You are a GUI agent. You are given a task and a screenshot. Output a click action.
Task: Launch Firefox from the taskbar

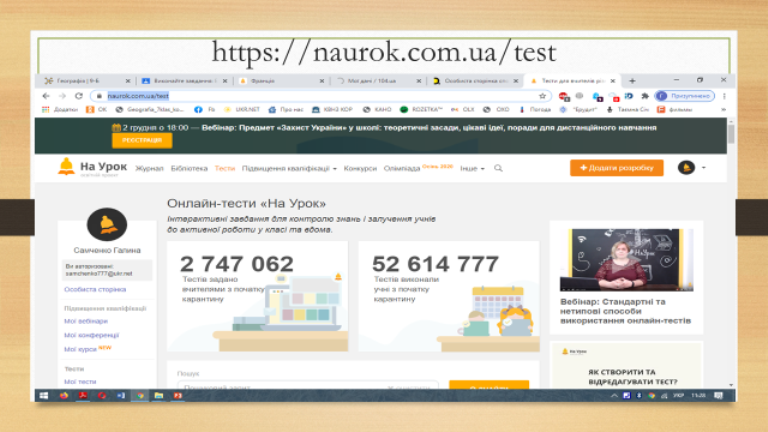pos(64,395)
